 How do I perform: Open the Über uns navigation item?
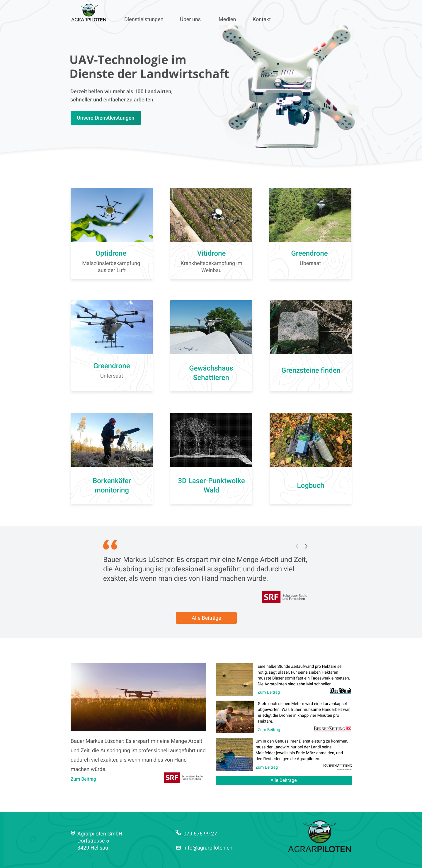(x=190, y=19)
